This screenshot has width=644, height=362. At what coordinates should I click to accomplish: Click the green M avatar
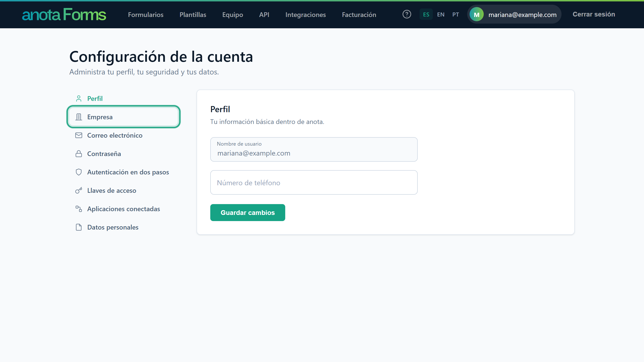coord(476,15)
